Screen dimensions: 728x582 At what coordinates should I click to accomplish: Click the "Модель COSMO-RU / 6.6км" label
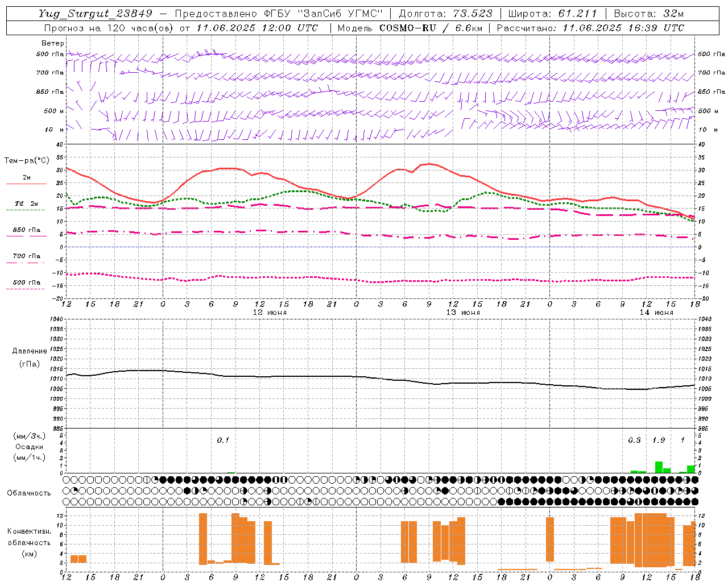[409, 28]
